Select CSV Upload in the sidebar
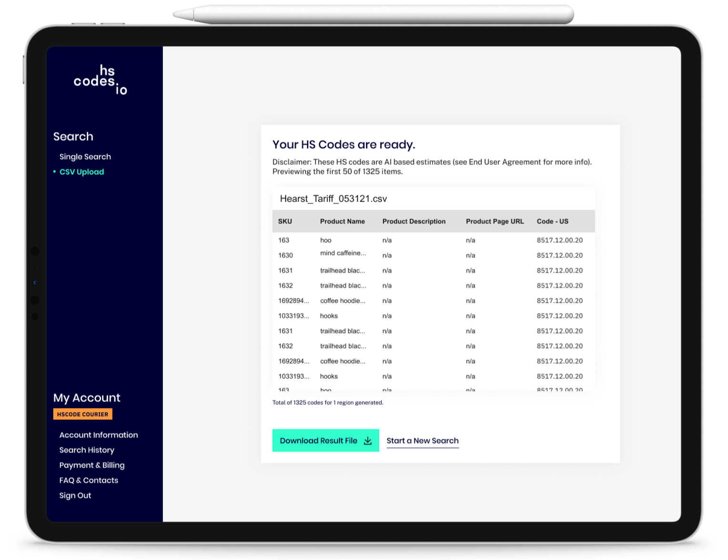 (81, 172)
